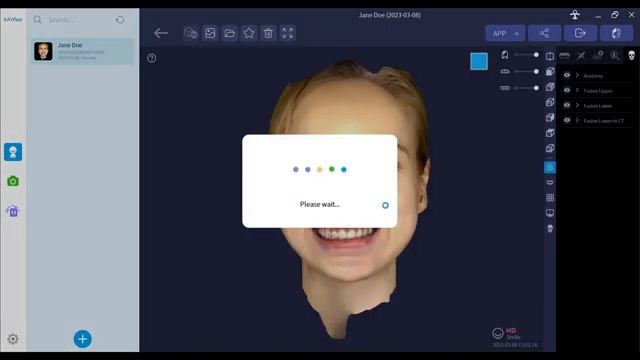Toggle visibility of Anatomy layer

567,76
